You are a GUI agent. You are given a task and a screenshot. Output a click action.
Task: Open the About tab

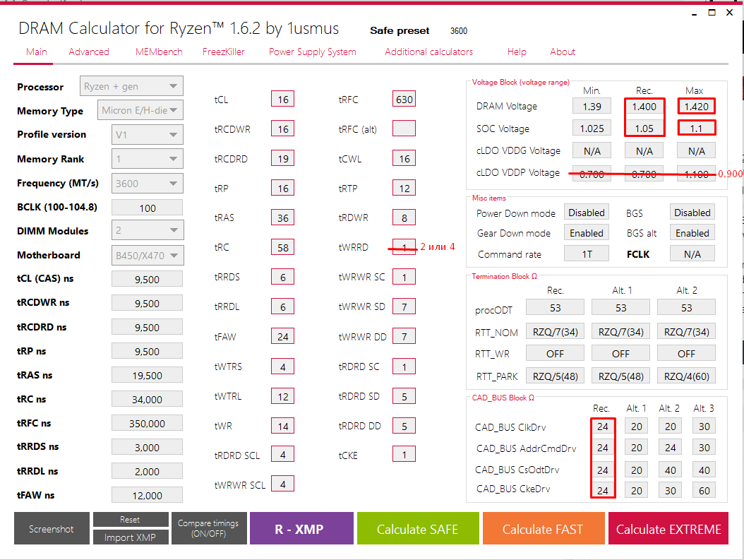point(563,52)
